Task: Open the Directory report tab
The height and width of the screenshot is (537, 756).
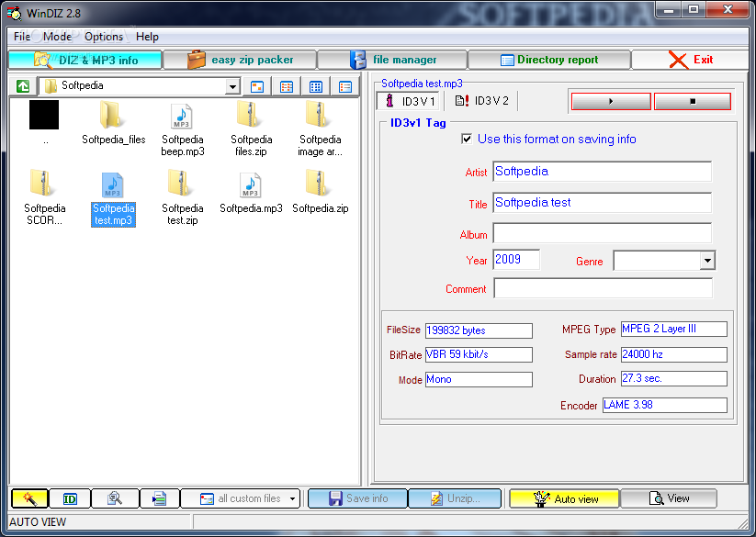Action: pos(549,61)
